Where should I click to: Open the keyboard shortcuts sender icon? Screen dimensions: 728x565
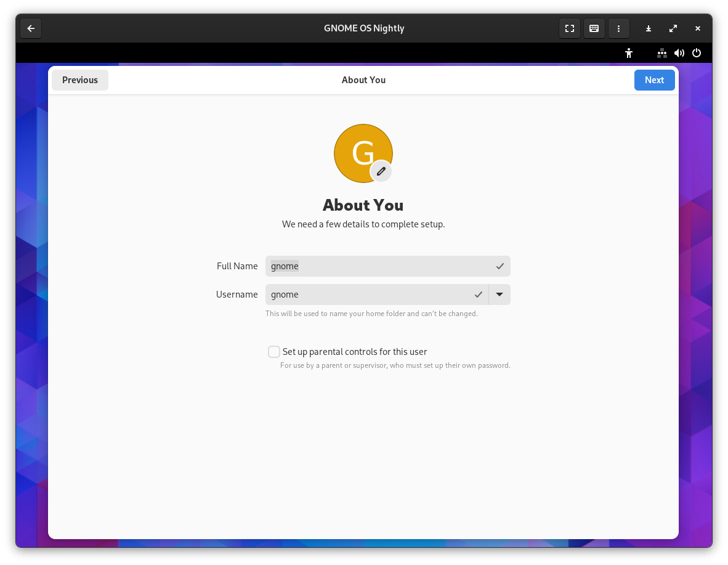point(594,28)
